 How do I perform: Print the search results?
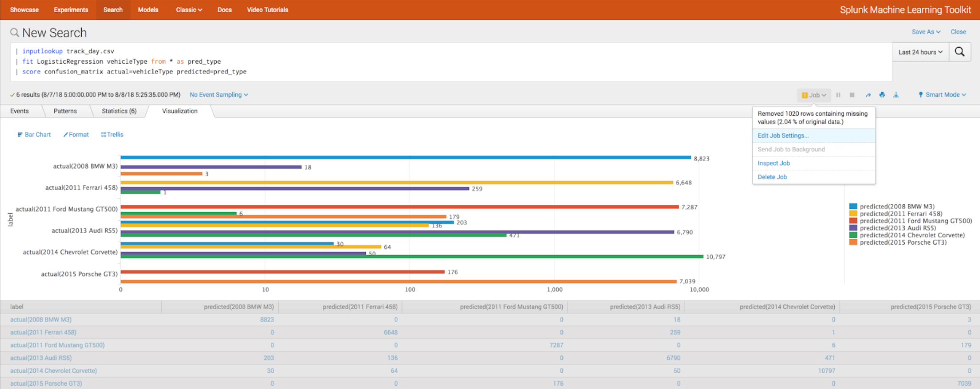[x=882, y=95]
